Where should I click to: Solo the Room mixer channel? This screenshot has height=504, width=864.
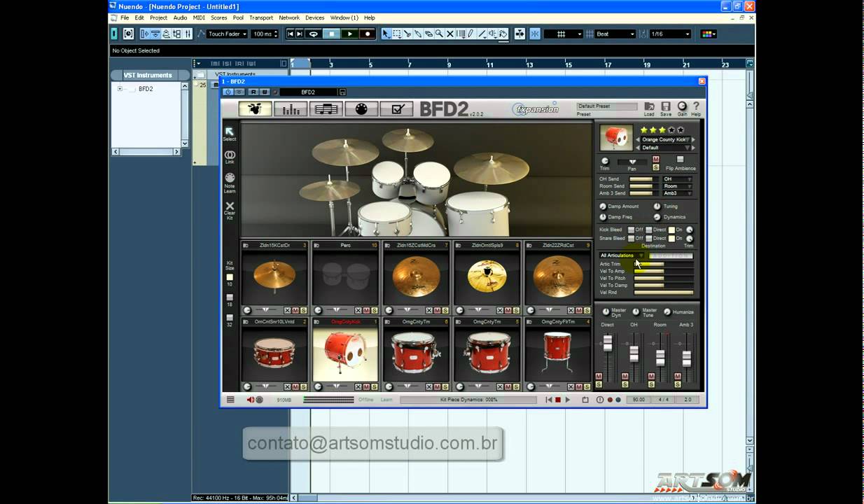click(651, 384)
